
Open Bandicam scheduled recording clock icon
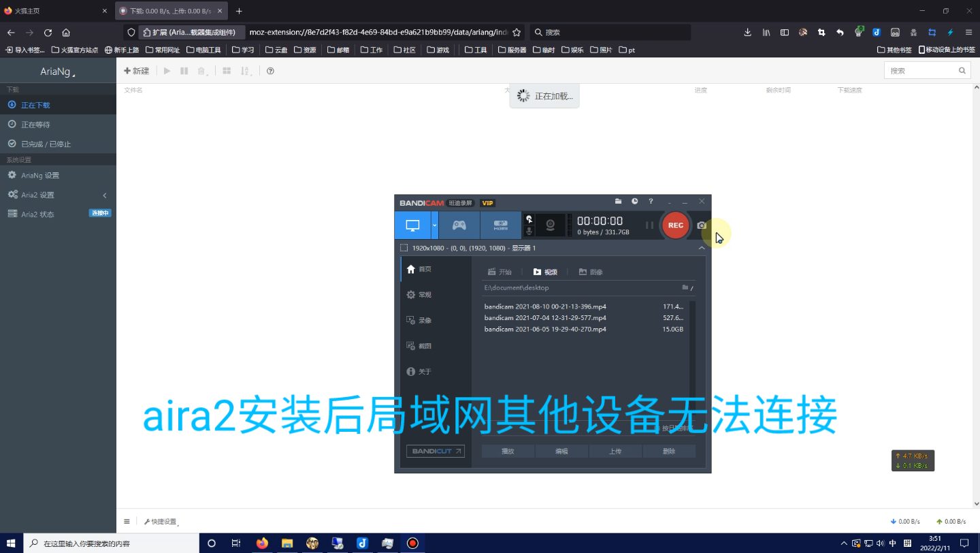634,202
